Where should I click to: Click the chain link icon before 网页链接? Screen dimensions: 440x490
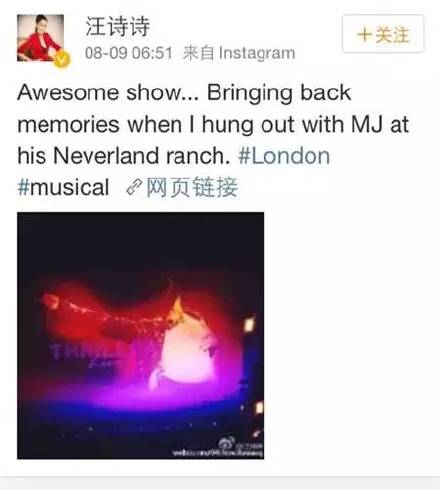[134, 187]
